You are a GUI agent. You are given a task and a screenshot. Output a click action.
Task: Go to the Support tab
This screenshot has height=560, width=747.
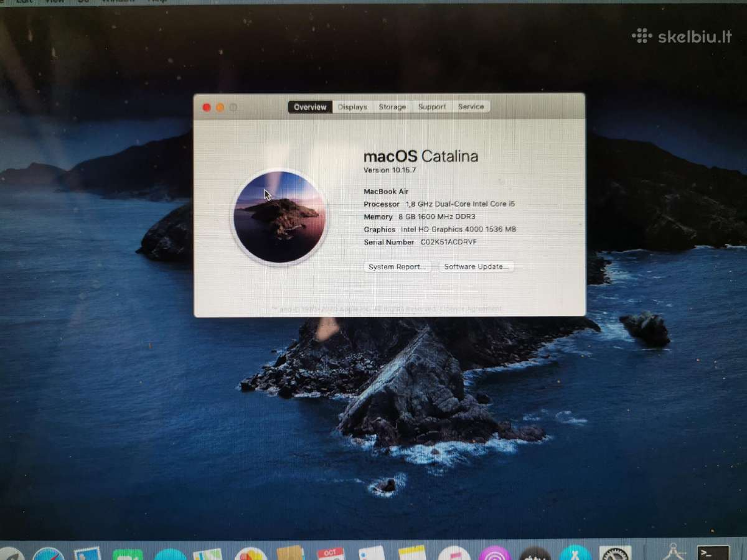432,107
